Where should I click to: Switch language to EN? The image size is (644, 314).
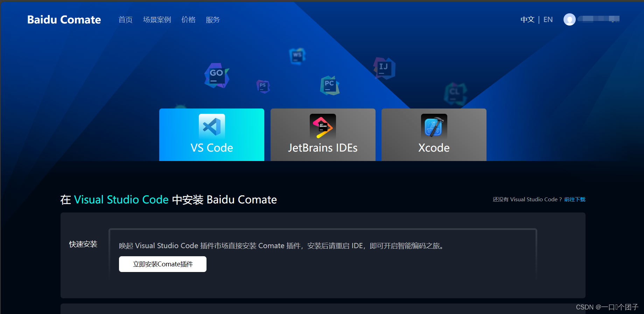(x=548, y=20)
